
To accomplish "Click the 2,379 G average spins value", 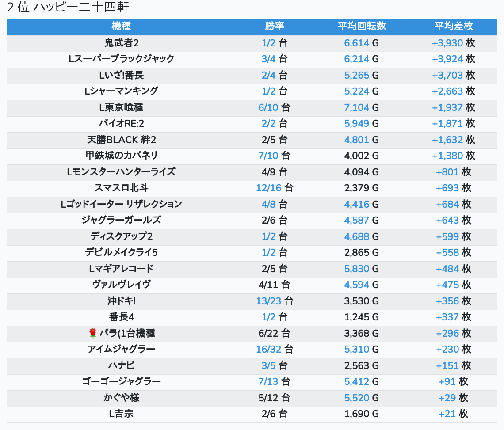I will (x=361, y=188).
